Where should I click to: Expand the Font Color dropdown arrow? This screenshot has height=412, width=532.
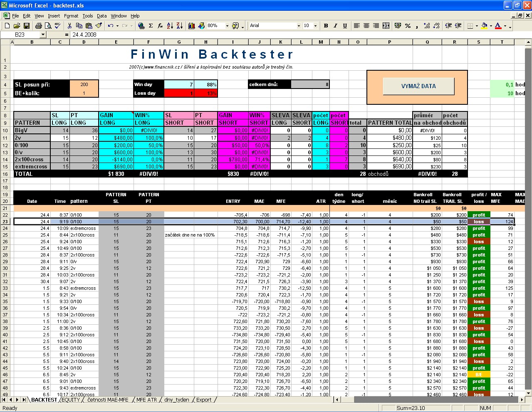505,26
